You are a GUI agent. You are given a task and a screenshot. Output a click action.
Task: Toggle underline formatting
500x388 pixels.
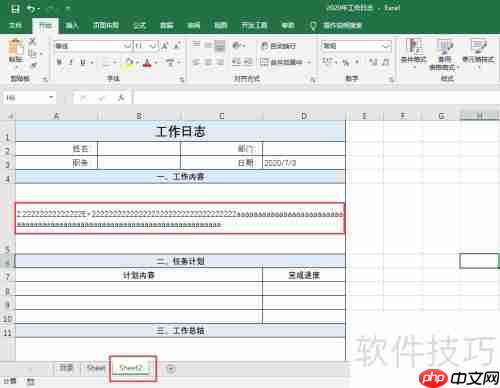point(83,62)
